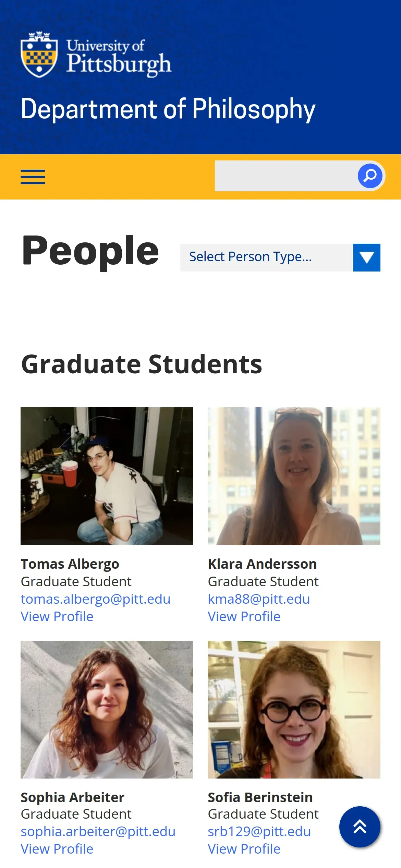Click the University of Pittsburgh shield logo

click(x=39, y=55)
